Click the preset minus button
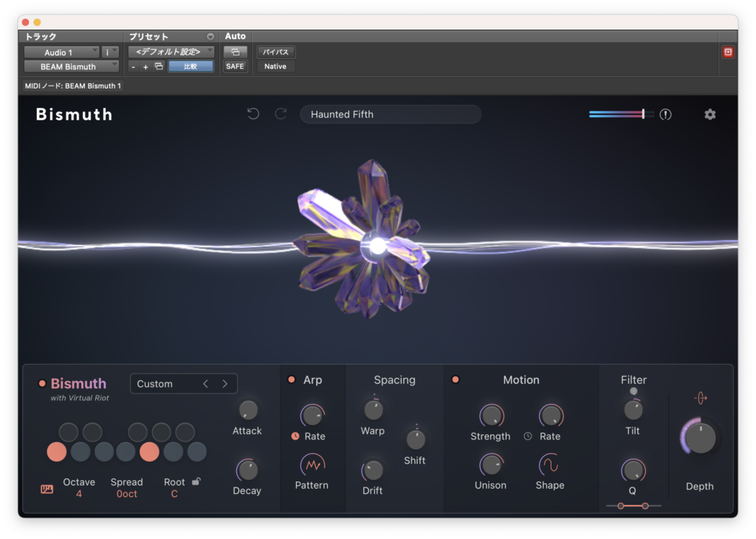Image resolution: width=756 pixels, height=539 pixels. point(133,66)
